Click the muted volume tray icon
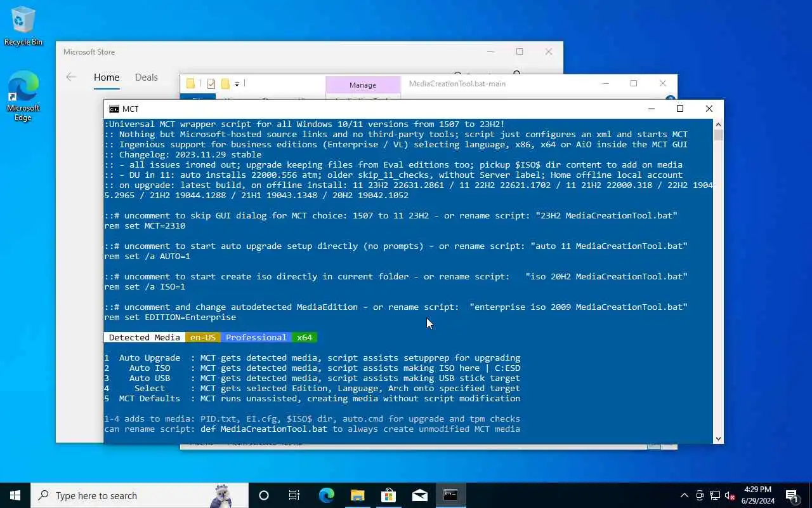 [730, 496]
